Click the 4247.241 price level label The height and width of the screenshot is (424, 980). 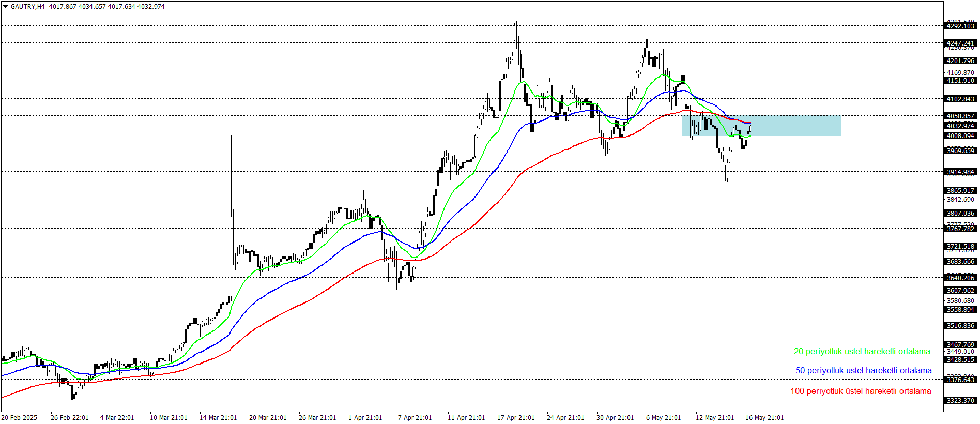(960, 43)
